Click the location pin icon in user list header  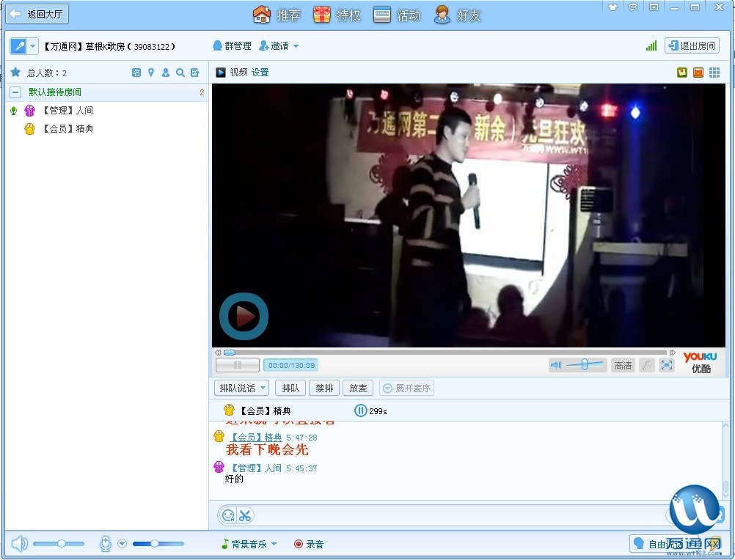[151, 73]
